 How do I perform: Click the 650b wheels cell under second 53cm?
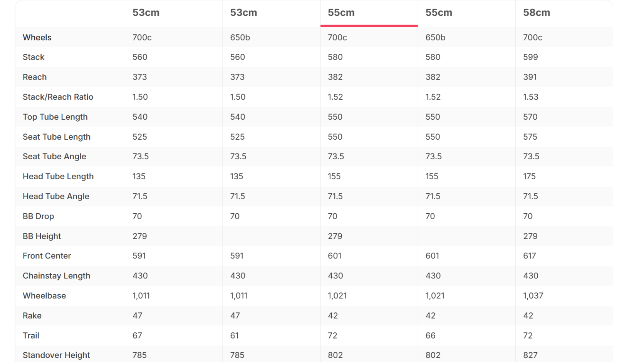(x=240, y=37)
